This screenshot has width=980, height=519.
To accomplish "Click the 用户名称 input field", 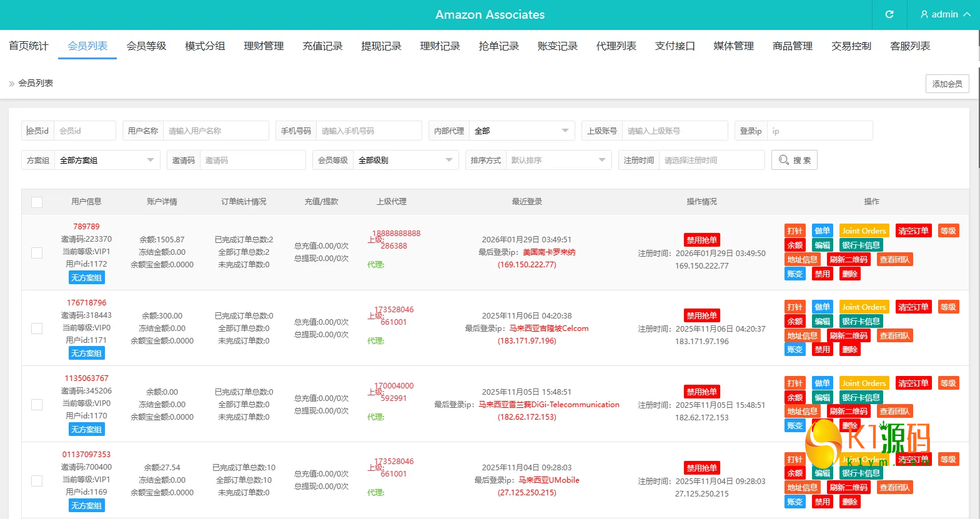I will [x=216, y=131].
